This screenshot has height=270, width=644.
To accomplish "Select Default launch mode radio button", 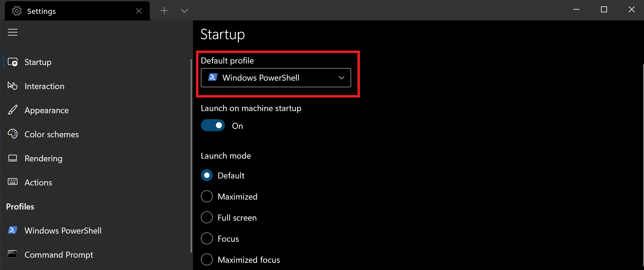I will coord(207,175).
